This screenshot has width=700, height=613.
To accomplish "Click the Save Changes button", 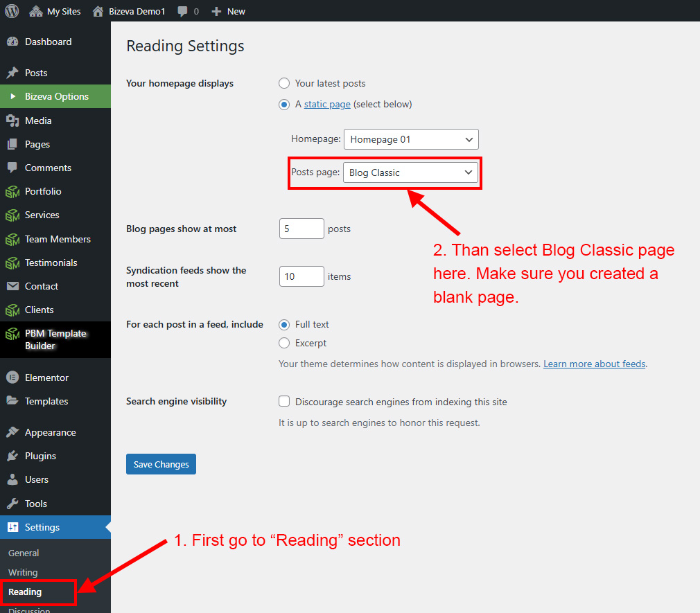I will pyautogui.click(x=161, y=464).
